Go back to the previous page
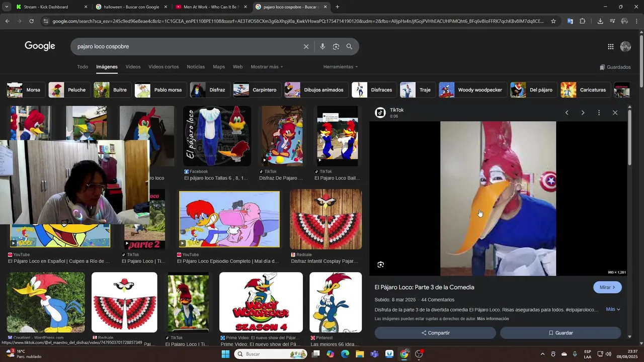Viewport: 644px width, 362px height. coord(7,21)
